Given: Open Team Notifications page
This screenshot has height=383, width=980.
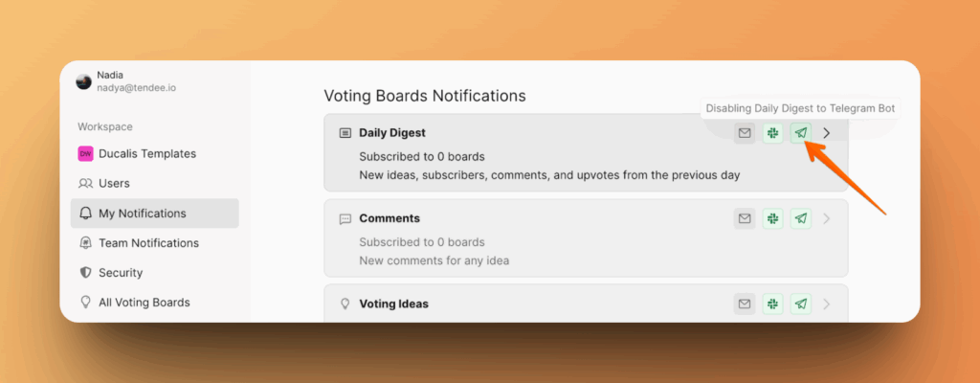Looking at the screenshot, I should point(148,243).
